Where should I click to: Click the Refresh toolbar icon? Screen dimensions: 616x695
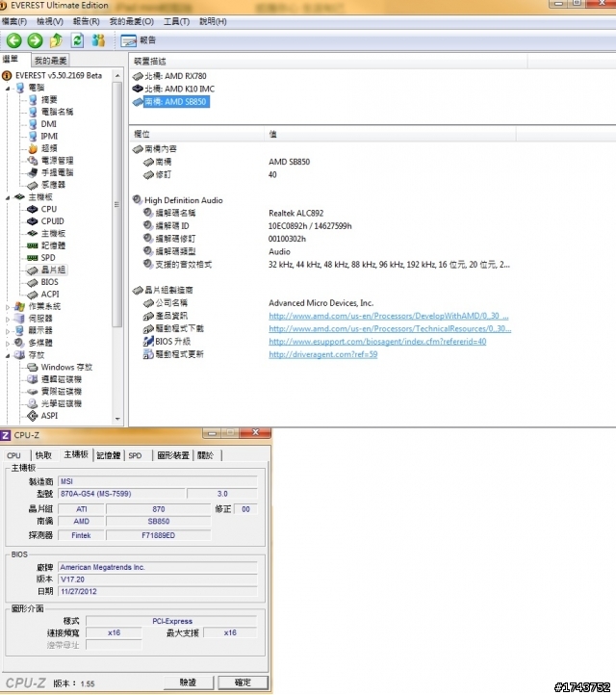pyautogui.click(x=78, y=40)
